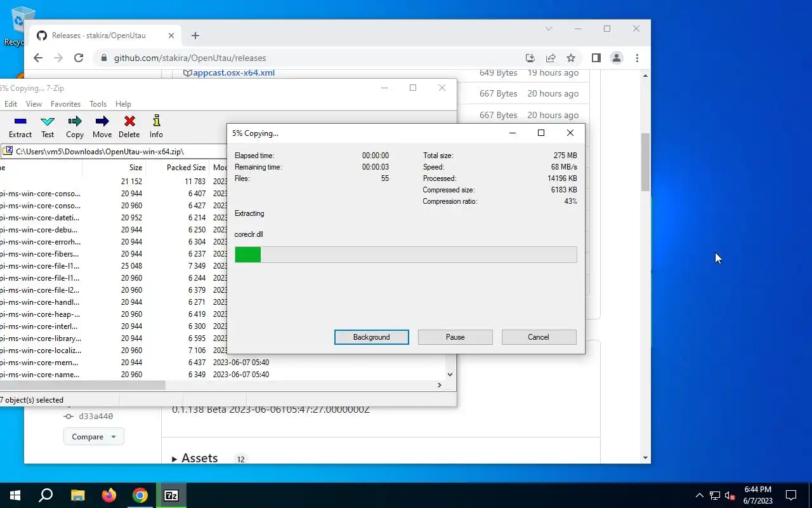Reload the GitHub releases page

(x=79, y=58)
